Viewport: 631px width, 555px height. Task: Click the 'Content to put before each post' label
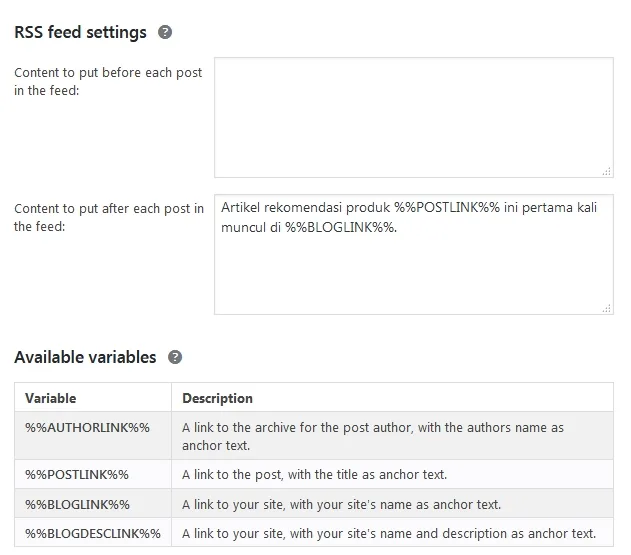[x=108, y=81]
